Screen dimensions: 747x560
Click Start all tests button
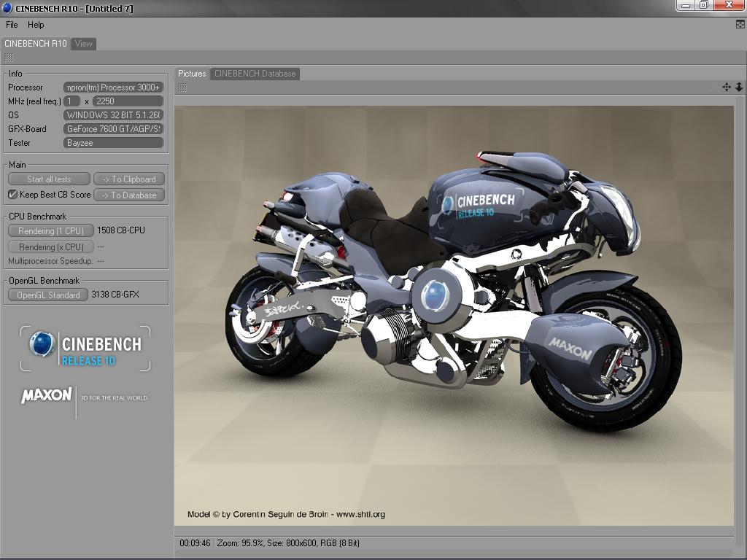tap(49, 179)
